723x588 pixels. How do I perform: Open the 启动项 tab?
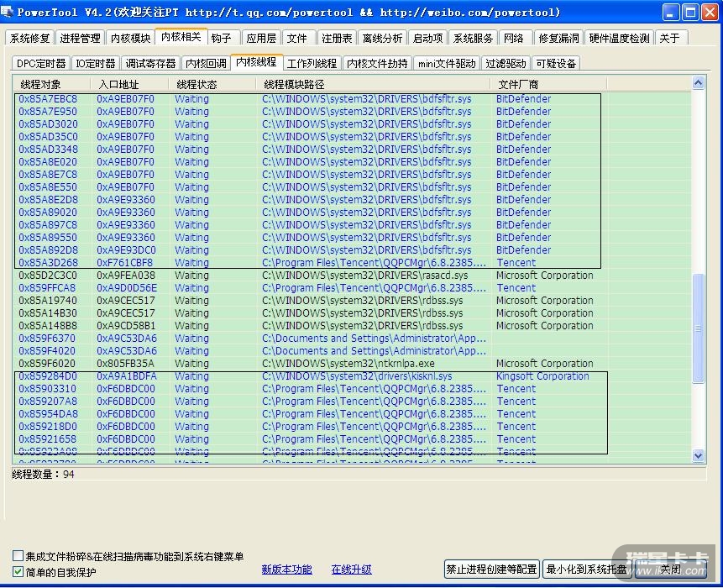tap(428, 39)
